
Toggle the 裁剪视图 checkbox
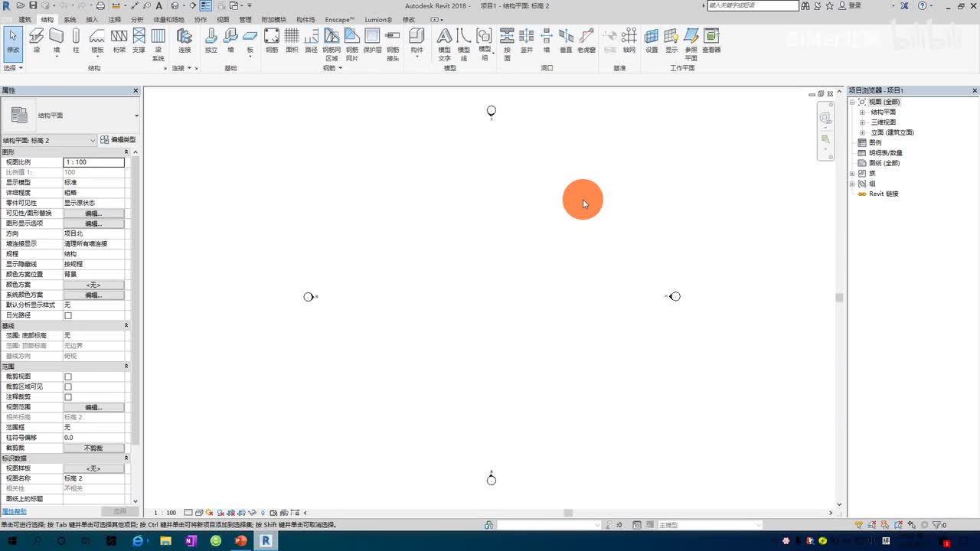[x=68, y=377]
